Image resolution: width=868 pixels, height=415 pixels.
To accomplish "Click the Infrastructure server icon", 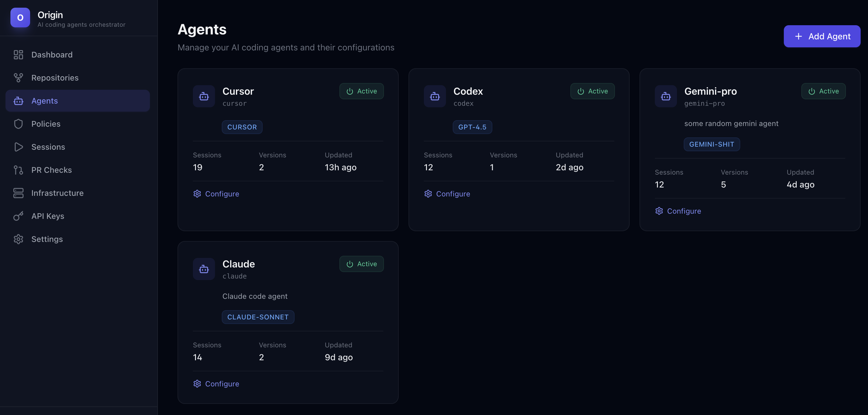I will click(18, 192).
